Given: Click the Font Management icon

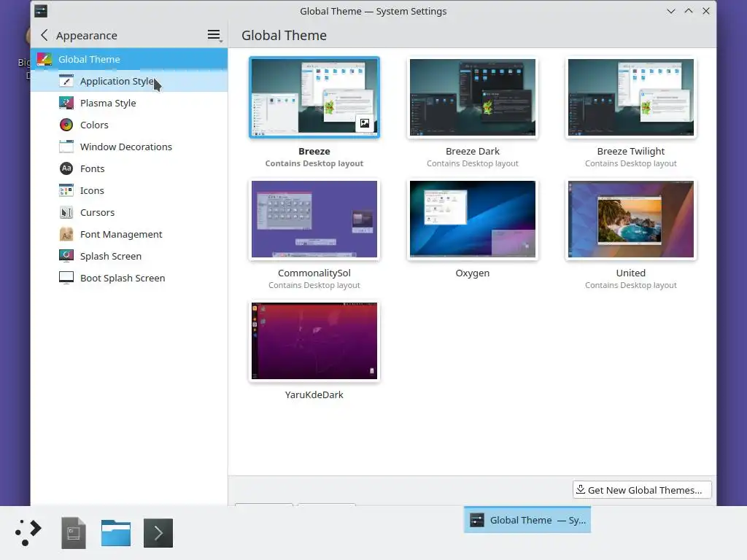Looking at the screenshot, I should pyautogui.click(x=66, y=234).
